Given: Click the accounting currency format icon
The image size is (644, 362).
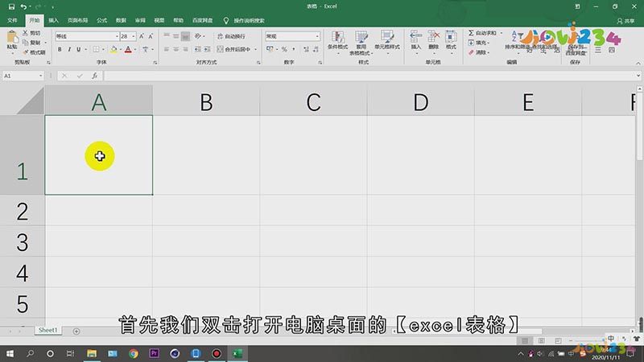Looking at the screenshot, I should point(270,49).
